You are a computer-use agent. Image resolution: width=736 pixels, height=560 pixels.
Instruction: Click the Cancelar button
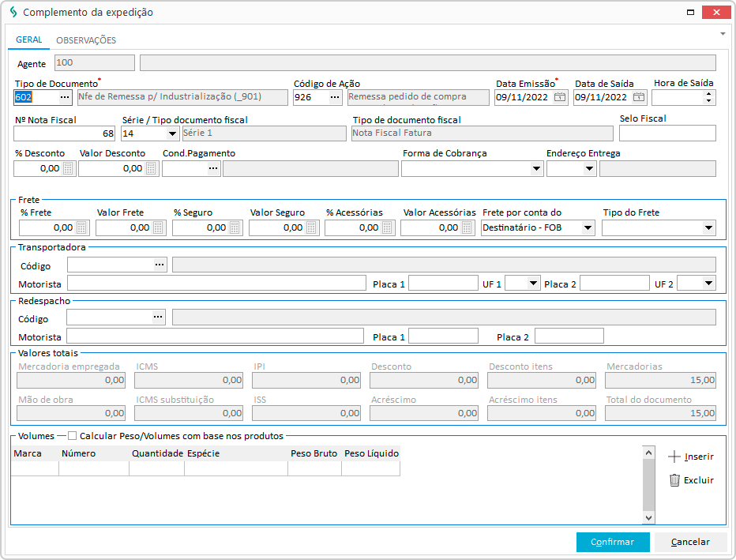(x=690, y=542)
